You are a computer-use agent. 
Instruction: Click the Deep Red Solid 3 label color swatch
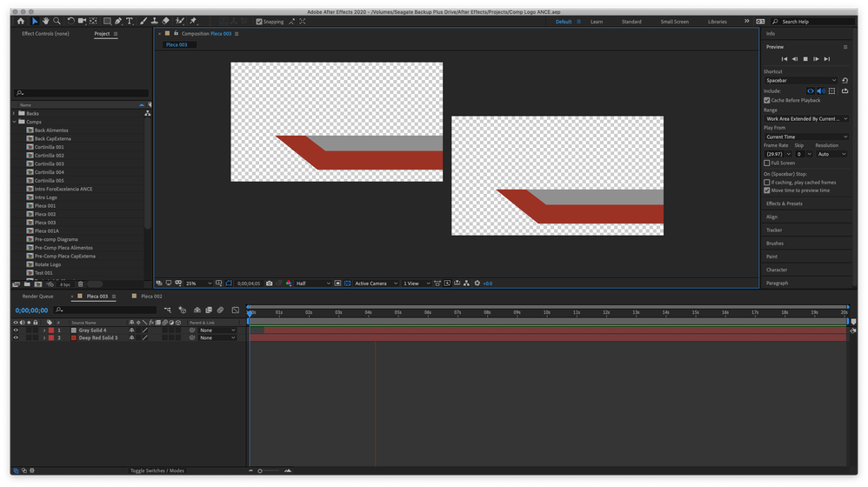51,337
